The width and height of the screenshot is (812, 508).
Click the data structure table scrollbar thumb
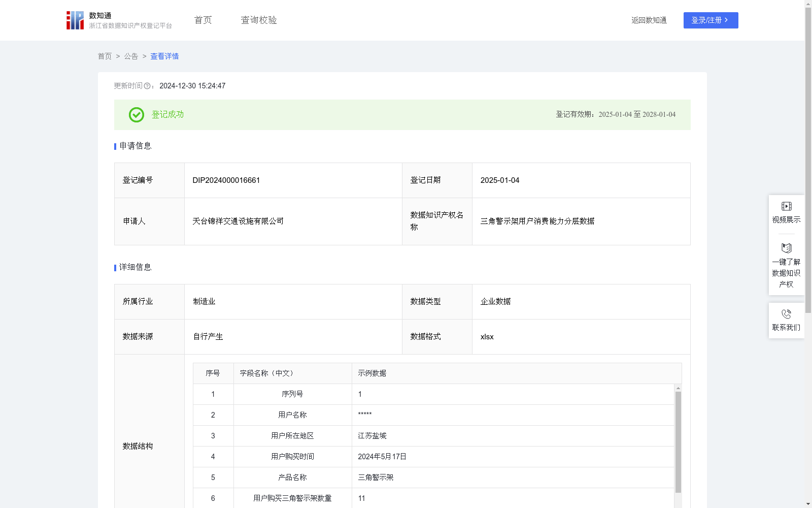pos(678,442)
